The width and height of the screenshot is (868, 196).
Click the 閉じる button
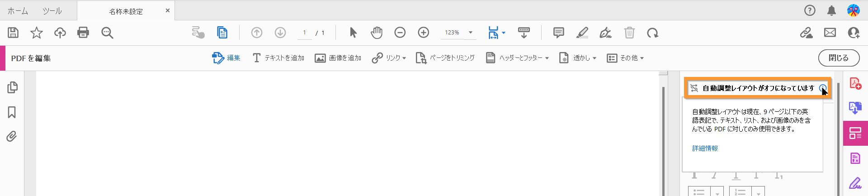point(839,58)
